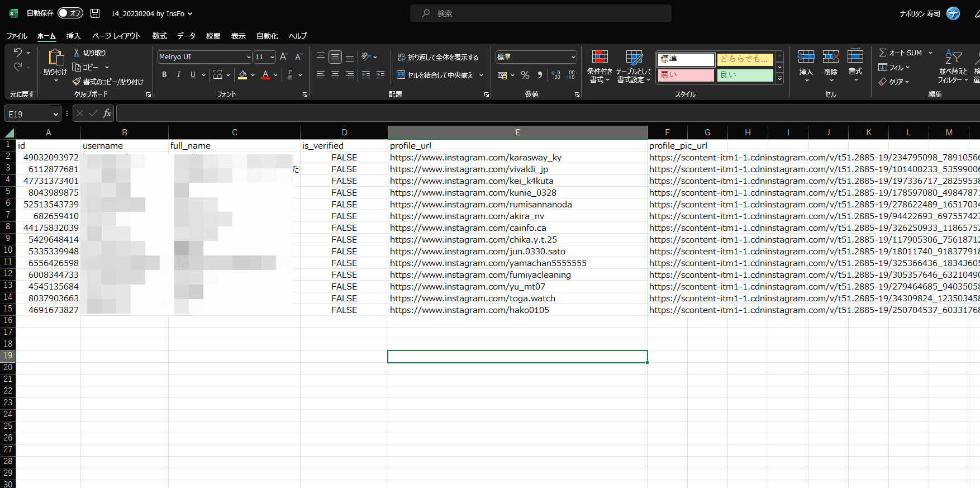Viewport: 980px width, 488px height.
Task: Align text right in the cell
Action: click(x=350, y=75)
